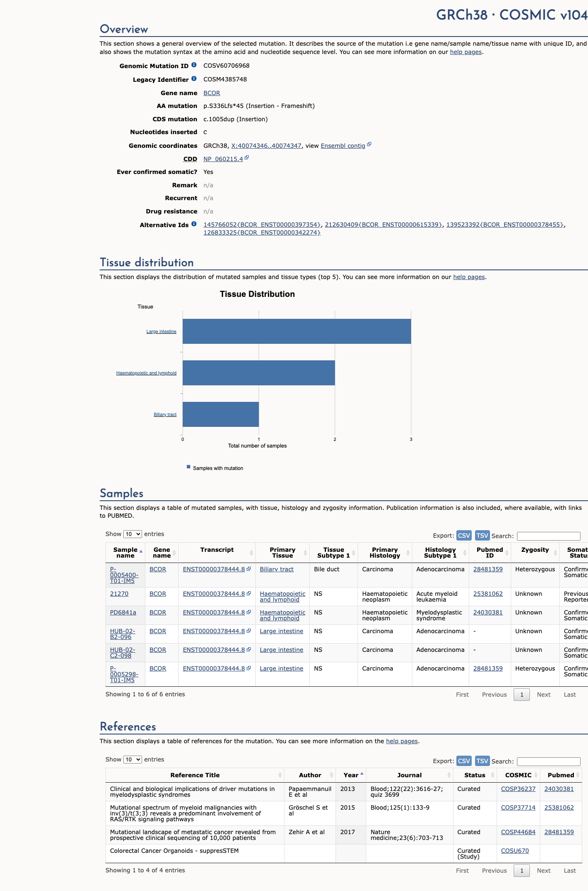Click the Large intestine bar in chart
Viewport: 588px width, 891px height.
[297, 331]
